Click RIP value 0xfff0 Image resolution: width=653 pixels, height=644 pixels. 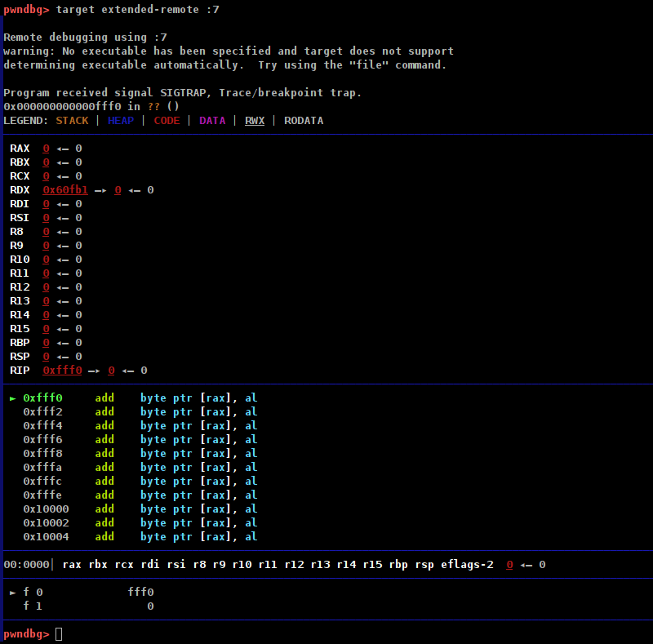[x=62, y=371]
